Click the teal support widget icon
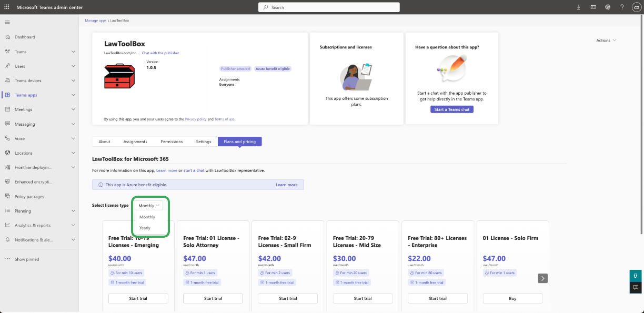 pyautogui.click(x=636, y=276)
